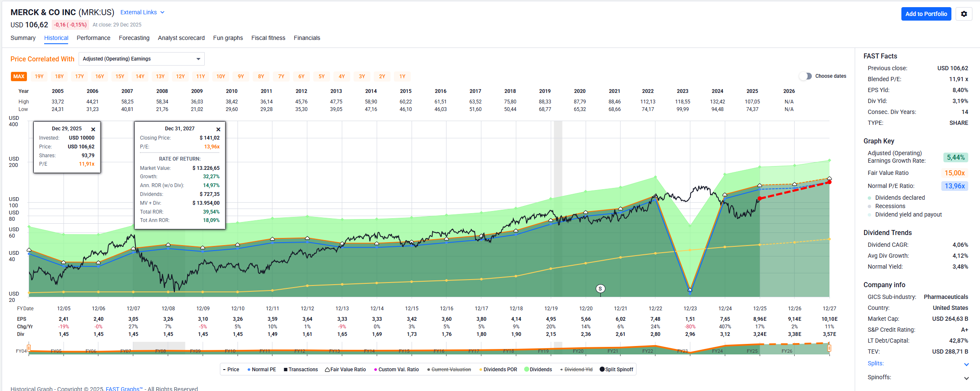
Task: Toggle Price series in legend
Action: pyautogui.click(x=231, y=370)
